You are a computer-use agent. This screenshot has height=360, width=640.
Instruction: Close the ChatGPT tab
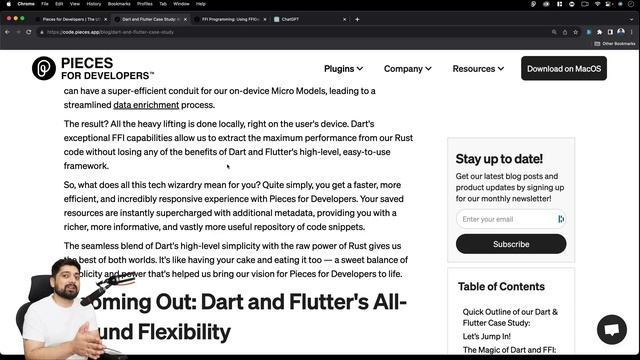pyautogui.click(x=344, y=19)
